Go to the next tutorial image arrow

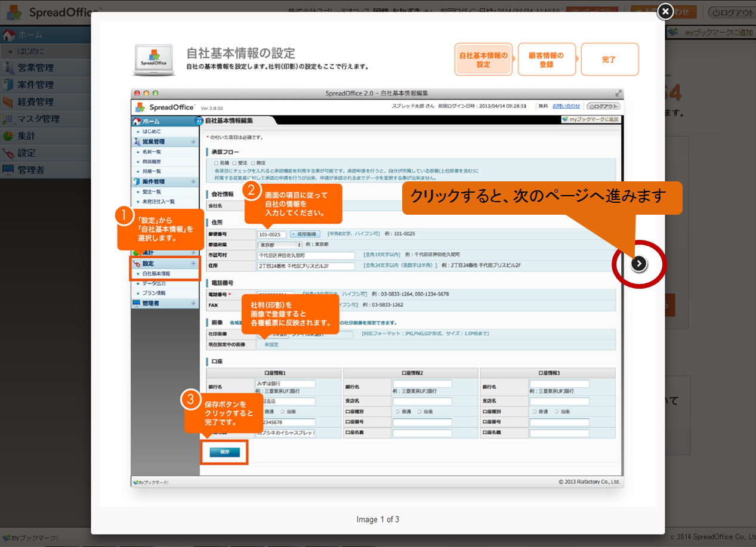click(639, 263)
